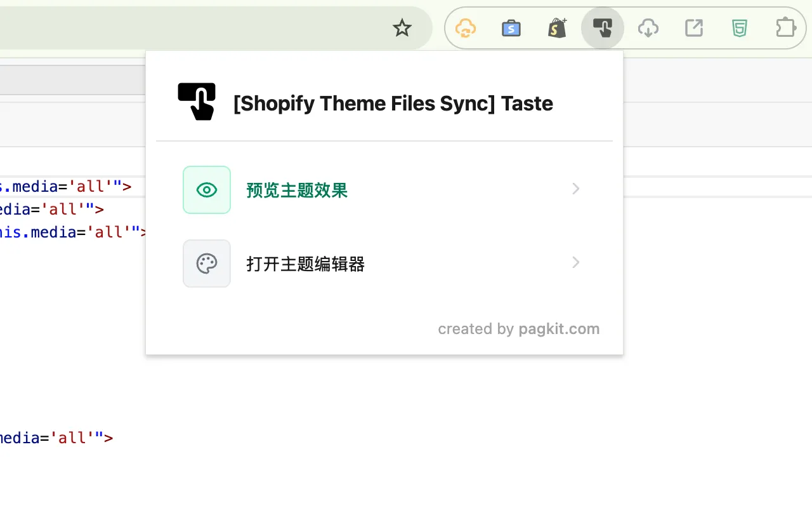Open the pagkit.com link
812x508 pixels.
(559, 329)
